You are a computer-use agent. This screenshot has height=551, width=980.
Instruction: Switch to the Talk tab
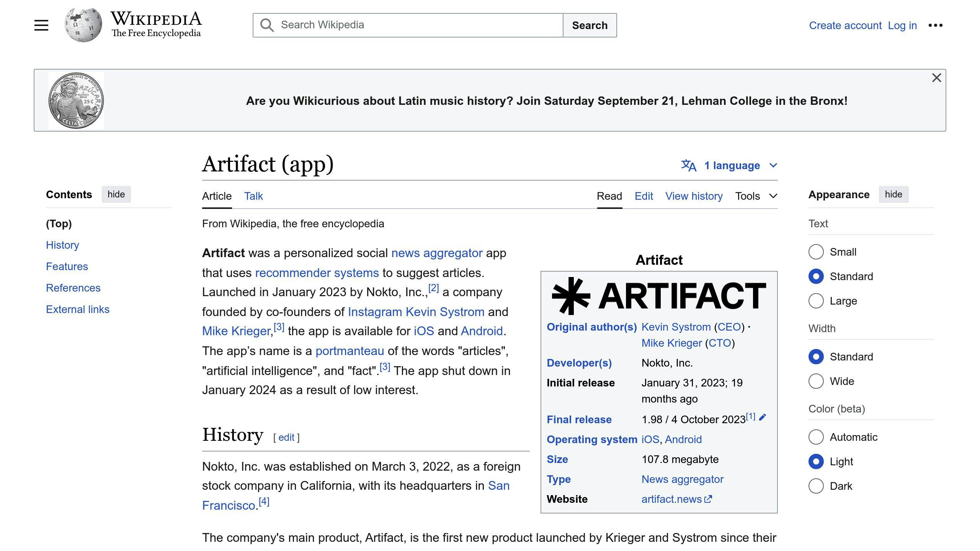(x=253, y=196)
